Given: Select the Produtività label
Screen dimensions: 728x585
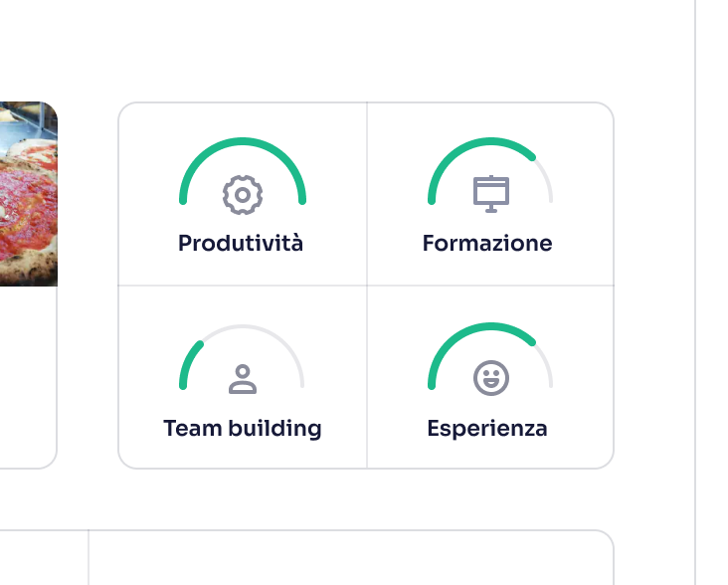Looking at the screenshot, I should tap(241, 243).
